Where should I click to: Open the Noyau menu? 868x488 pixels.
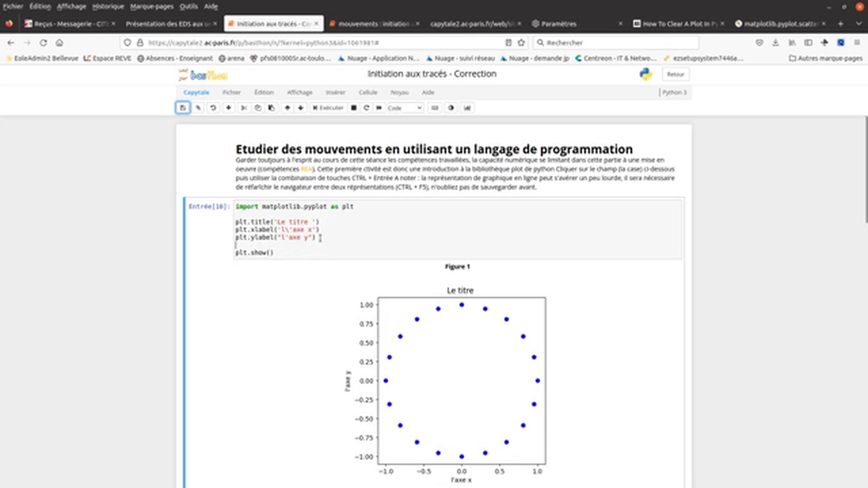tap(399, 91)
